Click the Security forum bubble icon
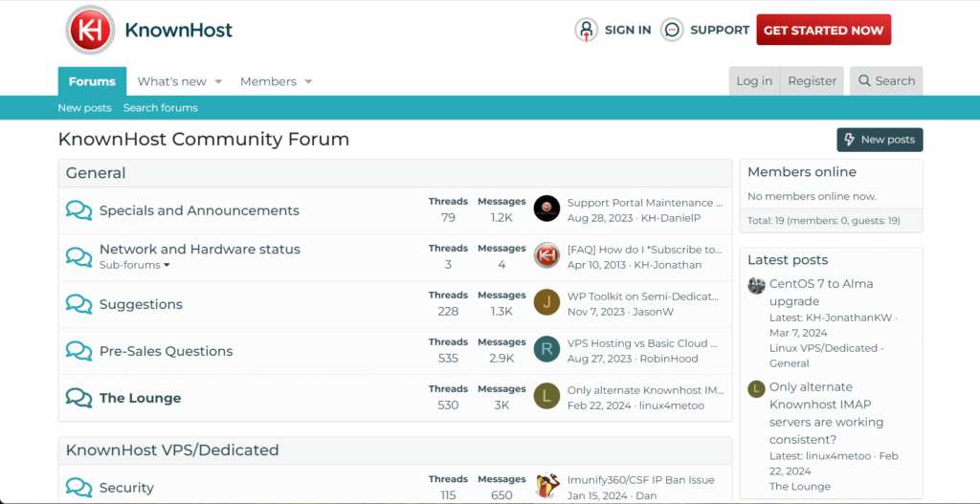 78,487
